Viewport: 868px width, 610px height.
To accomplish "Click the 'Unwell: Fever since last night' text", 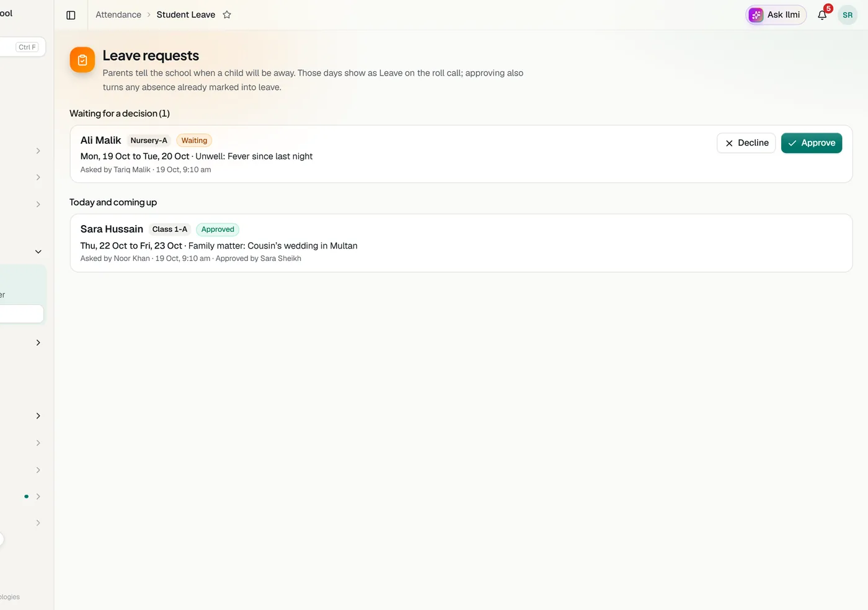I will coord(254,156).
